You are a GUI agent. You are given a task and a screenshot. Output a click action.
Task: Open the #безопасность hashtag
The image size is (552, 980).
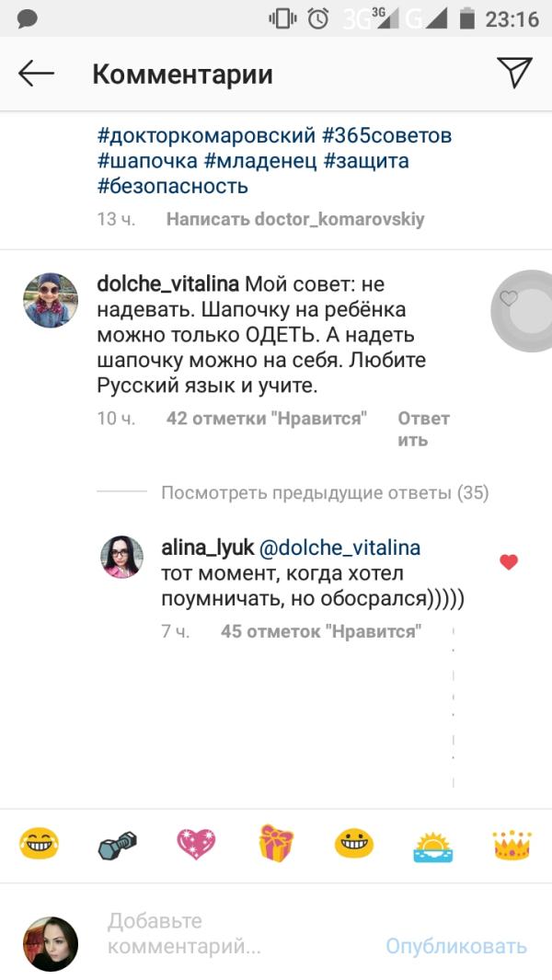click(x=173, y=186)
